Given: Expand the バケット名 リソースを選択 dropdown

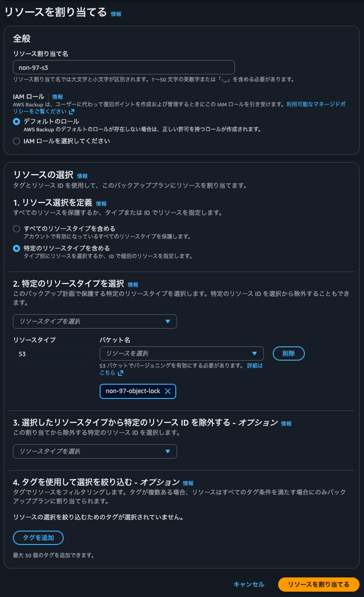Looking at the screenshot, I should pos(182,353).
